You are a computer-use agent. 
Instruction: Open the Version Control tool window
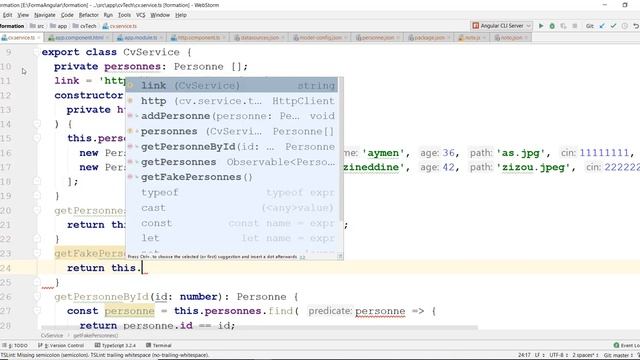[x=61, y=345]
